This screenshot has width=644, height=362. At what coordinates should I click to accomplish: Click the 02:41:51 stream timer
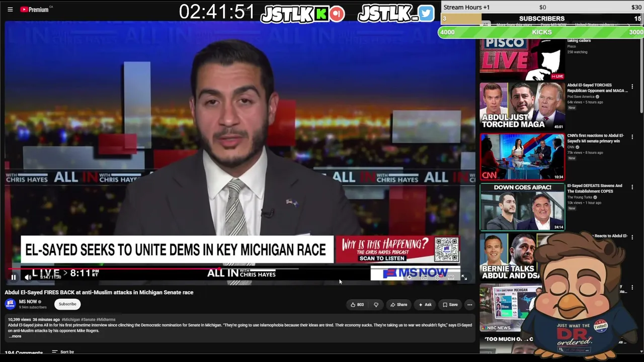click(217, 12)
